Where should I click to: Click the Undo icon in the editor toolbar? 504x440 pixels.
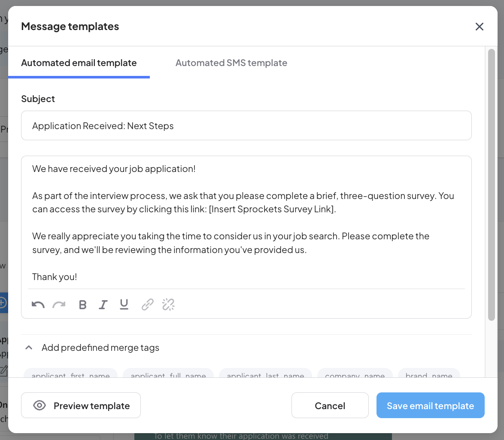coord(38,304)
